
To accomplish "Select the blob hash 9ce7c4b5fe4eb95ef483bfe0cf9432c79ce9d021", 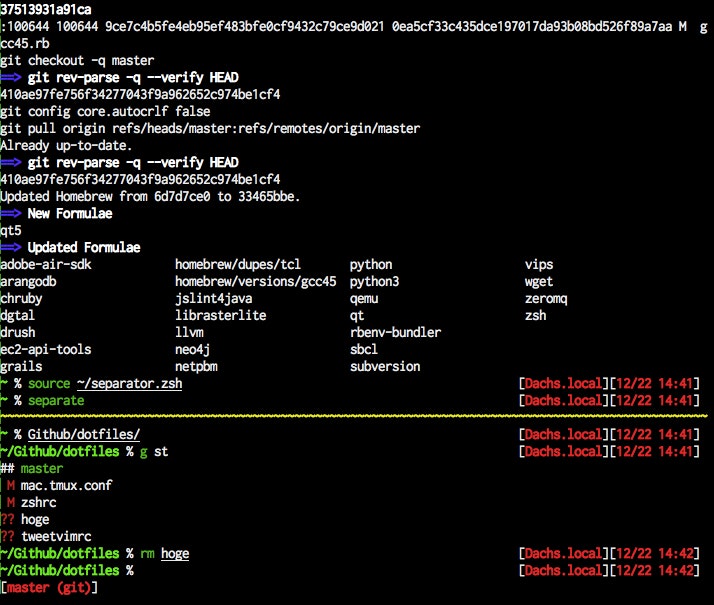I will click(245, 26).
